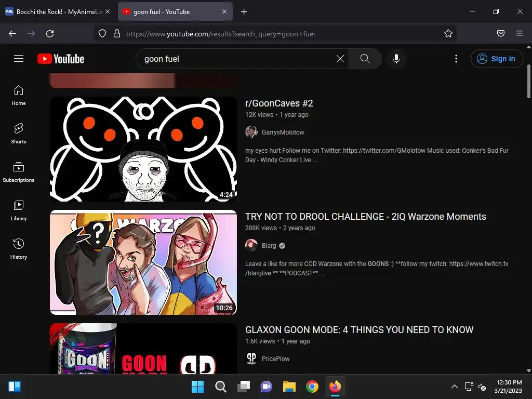Open the GLAXON GOON MODE thumbnail

pyautogui.click(x=143, y=349)
